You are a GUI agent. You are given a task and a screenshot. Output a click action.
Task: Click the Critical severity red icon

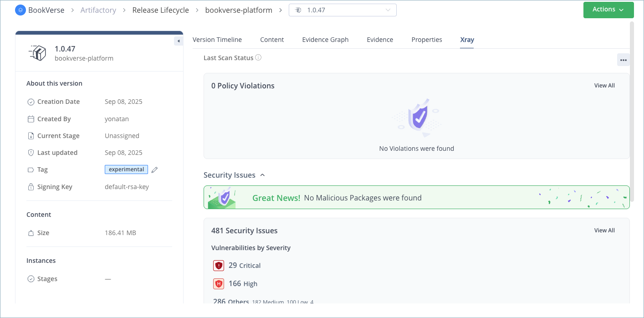click(219, 266)
